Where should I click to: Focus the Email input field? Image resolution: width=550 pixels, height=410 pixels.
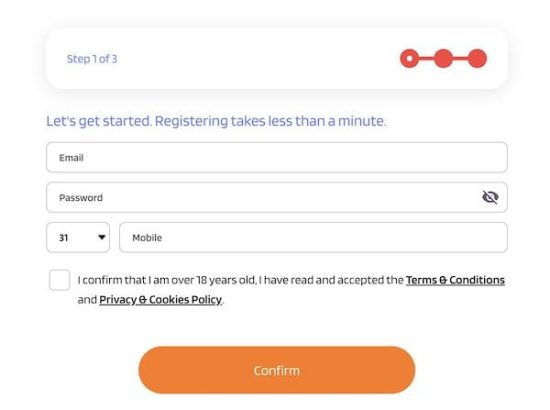(277, 157)
